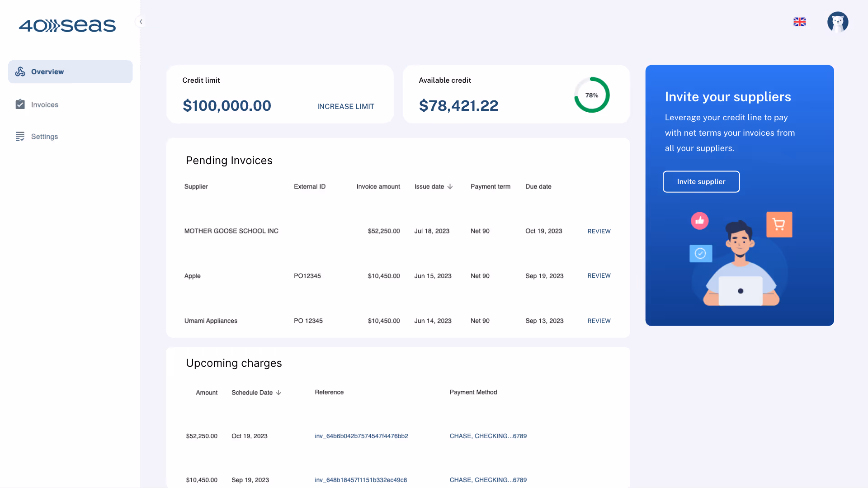Open CHASE, CHECKING payment method for Sep 19 charge
This screenshot has height=488, width=868.
point(488,480)
